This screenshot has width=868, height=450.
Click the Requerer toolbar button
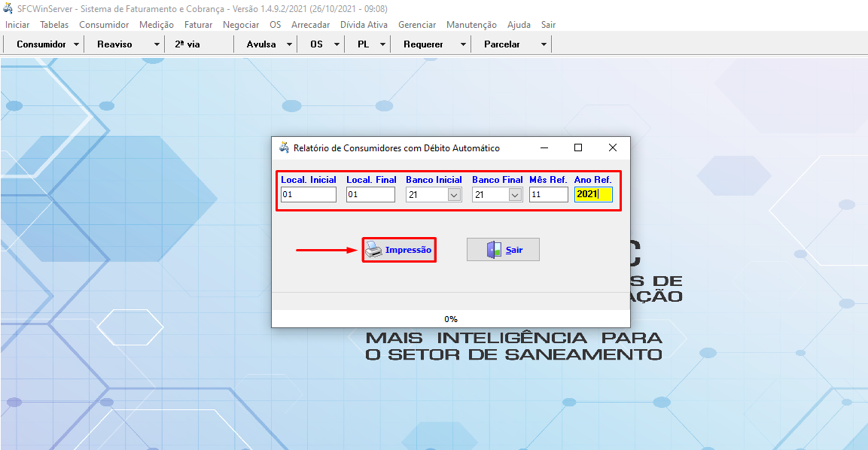(x=423, y=44)
